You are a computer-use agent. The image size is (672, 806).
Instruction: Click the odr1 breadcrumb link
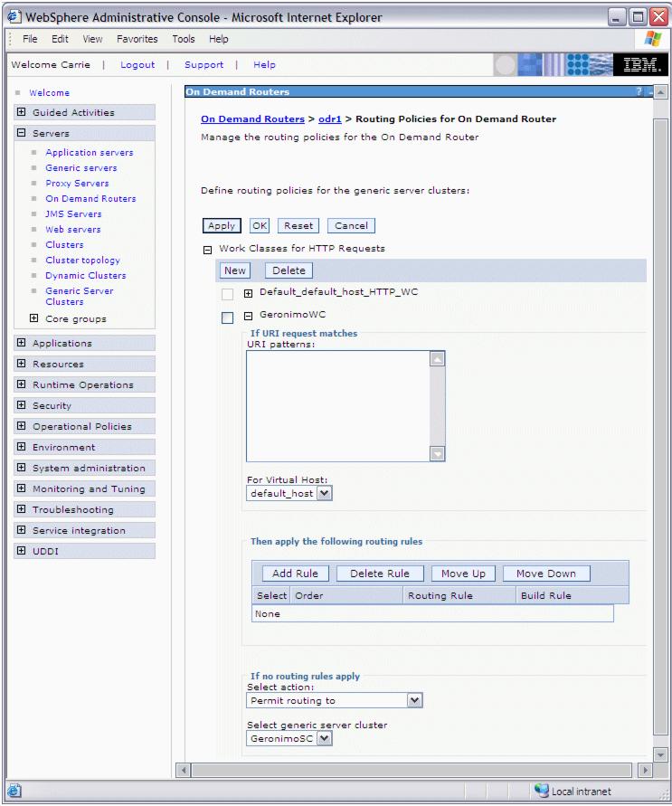[x=330, y=119]
